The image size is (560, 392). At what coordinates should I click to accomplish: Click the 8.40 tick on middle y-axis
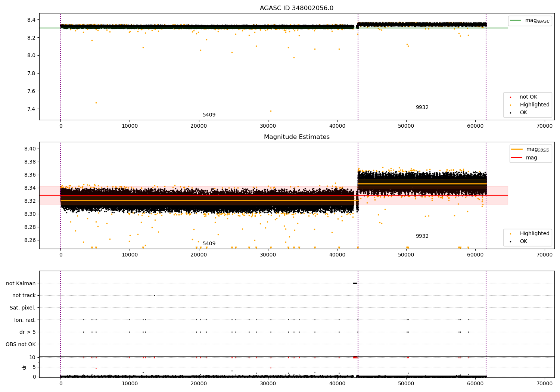coord(30,149)
